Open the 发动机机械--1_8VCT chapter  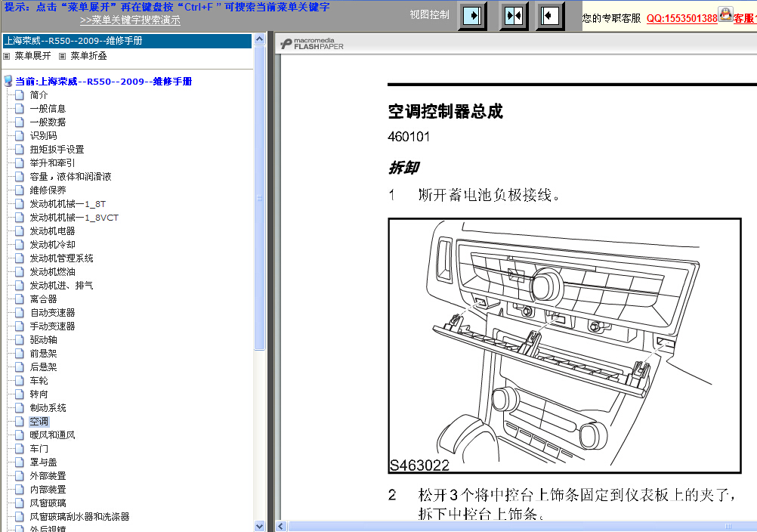[74, 218]
